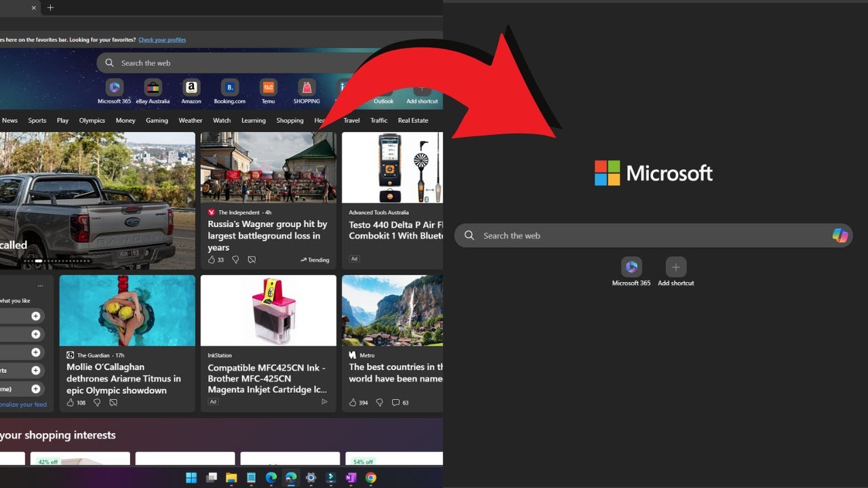Screen dimensions: 868x488
Task: Select the Olympics feed tab
Action: (x=92, y=121)
